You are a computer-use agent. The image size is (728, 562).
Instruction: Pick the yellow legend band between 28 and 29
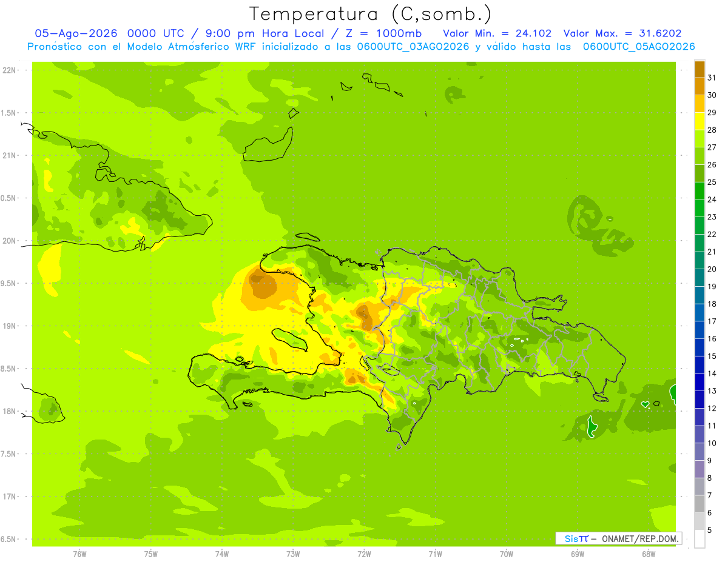[699, 121]
